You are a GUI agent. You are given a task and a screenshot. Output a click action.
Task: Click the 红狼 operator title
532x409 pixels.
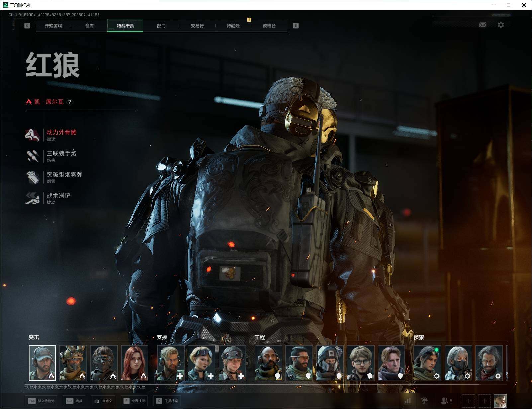click(53, 65)
